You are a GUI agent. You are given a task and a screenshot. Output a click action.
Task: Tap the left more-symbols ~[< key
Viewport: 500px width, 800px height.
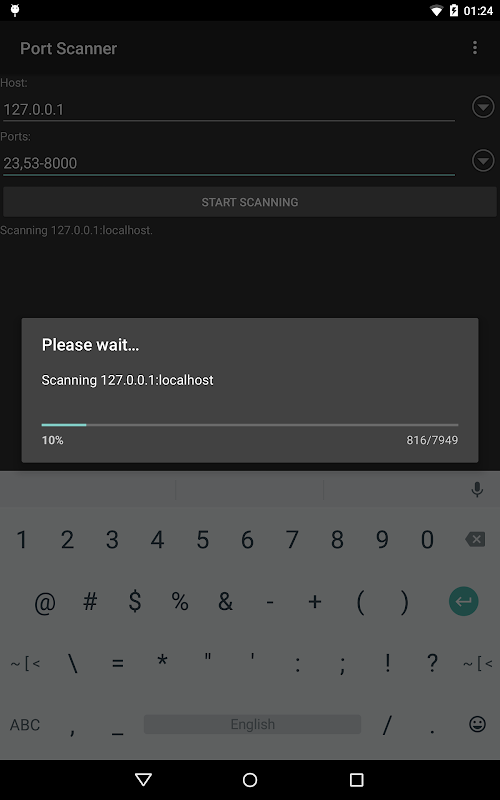pos(24,663)
